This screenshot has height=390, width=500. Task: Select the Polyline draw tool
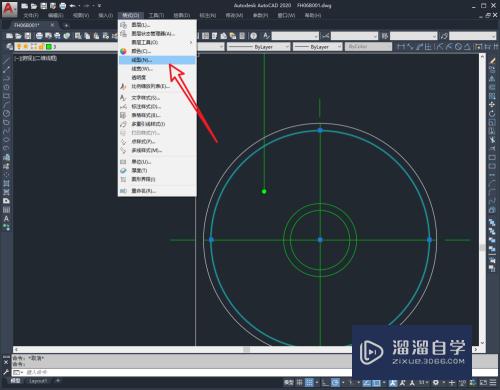pos(6,79)
